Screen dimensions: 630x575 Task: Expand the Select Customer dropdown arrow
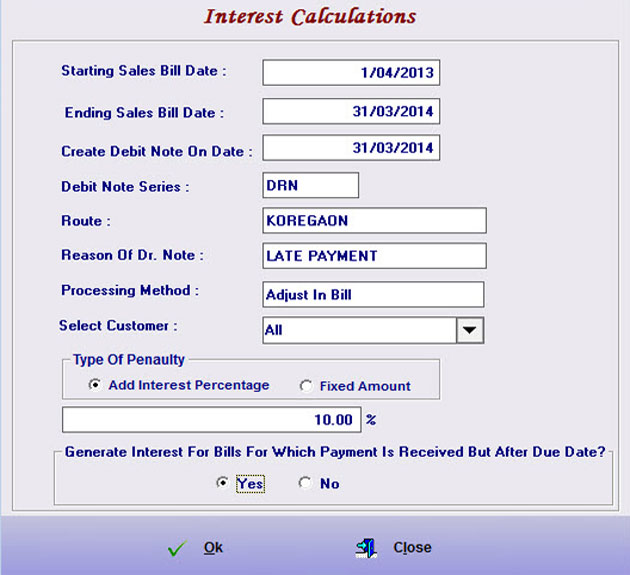[470, 330]
